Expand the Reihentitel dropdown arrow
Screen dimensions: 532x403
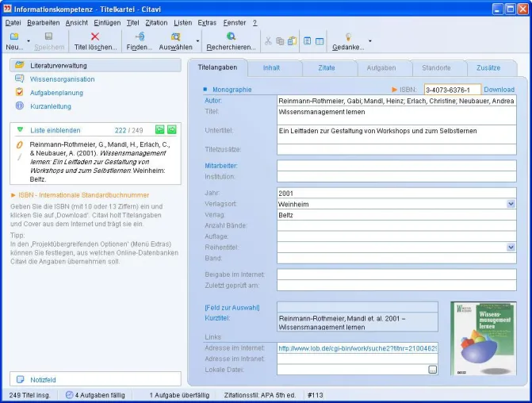[511, 248]
